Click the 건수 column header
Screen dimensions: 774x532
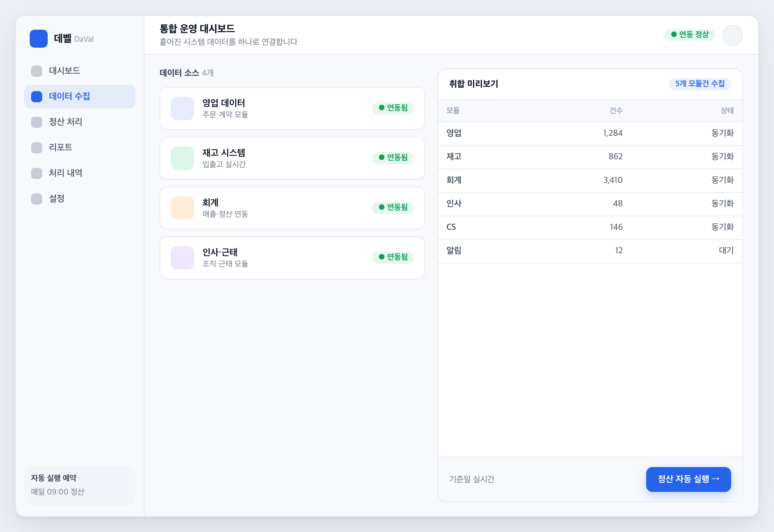pos(616,111)
